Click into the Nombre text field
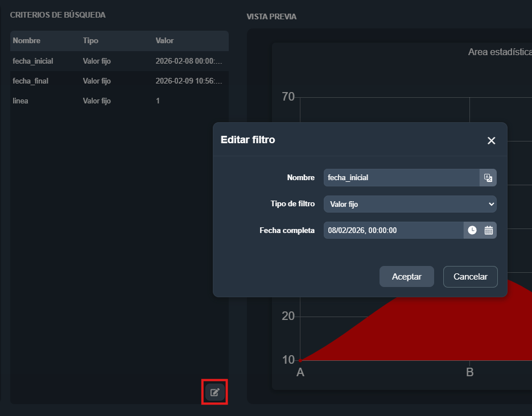The width and height of the screenshot is (532, 416). [401, 178]
